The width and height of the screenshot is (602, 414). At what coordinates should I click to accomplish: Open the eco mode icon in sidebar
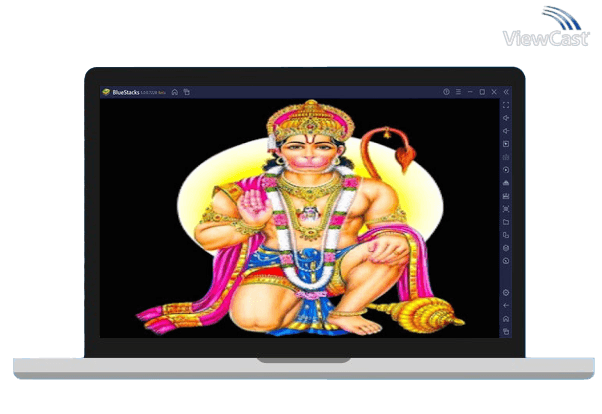tap(506, 183)
